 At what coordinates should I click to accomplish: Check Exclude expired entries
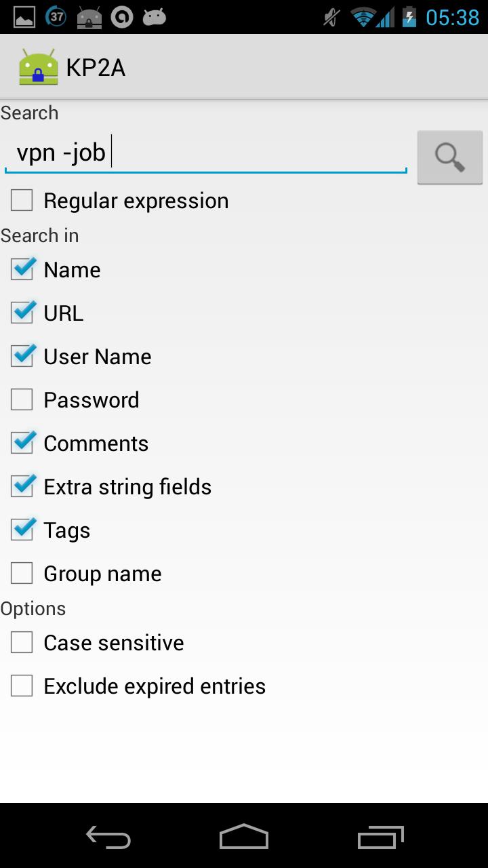[22, 686]
